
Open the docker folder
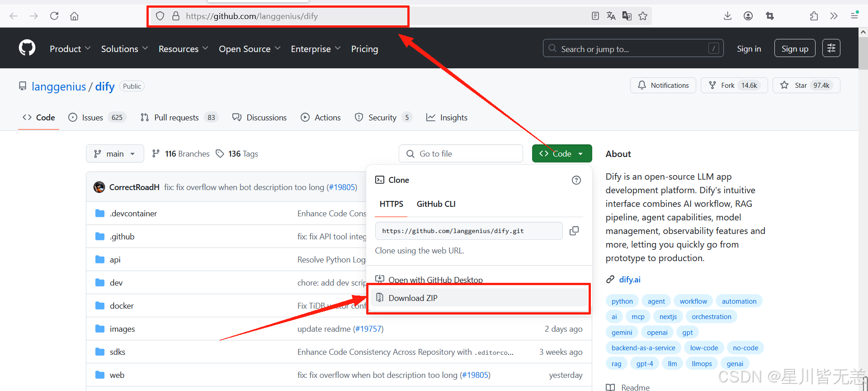(x=122, y=305)
